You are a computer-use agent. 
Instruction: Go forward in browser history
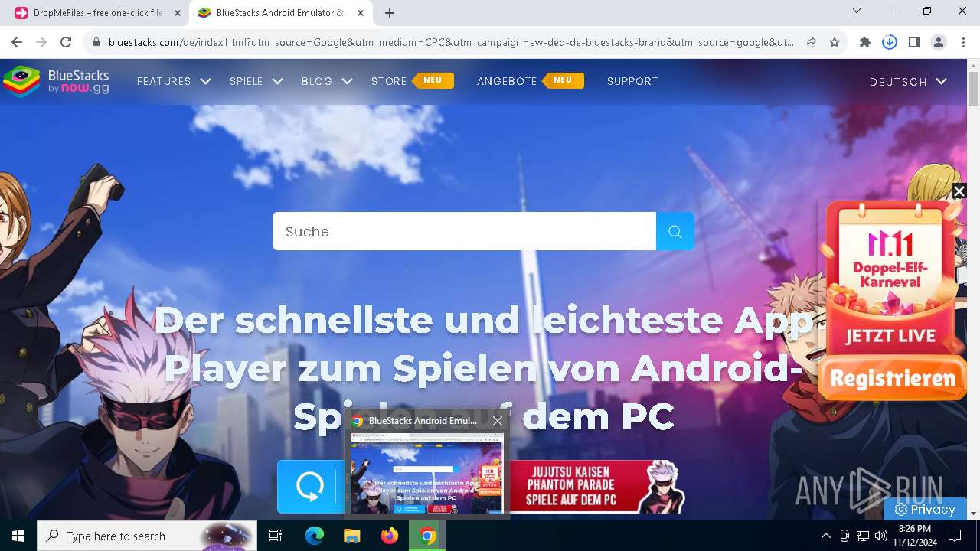pyautogui.click(x=41, y=42)
